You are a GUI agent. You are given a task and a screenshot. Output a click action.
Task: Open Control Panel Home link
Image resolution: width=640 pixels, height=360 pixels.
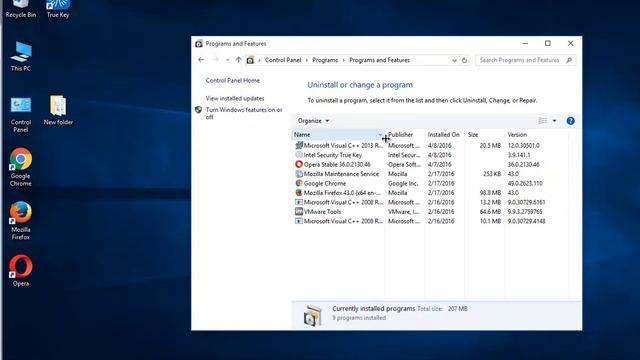coord(233,80)
